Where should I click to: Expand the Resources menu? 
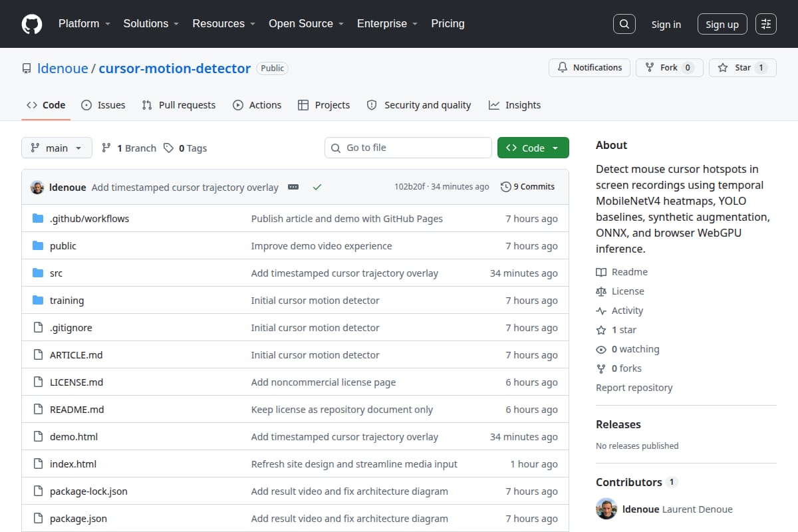tap(224, 24)
